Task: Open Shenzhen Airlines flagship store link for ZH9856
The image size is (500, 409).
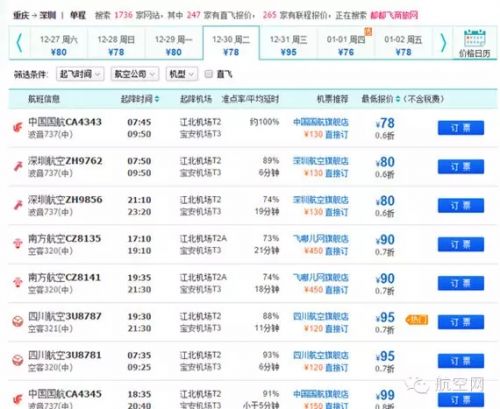Action: pyautogui.click(x=321, y=200)
